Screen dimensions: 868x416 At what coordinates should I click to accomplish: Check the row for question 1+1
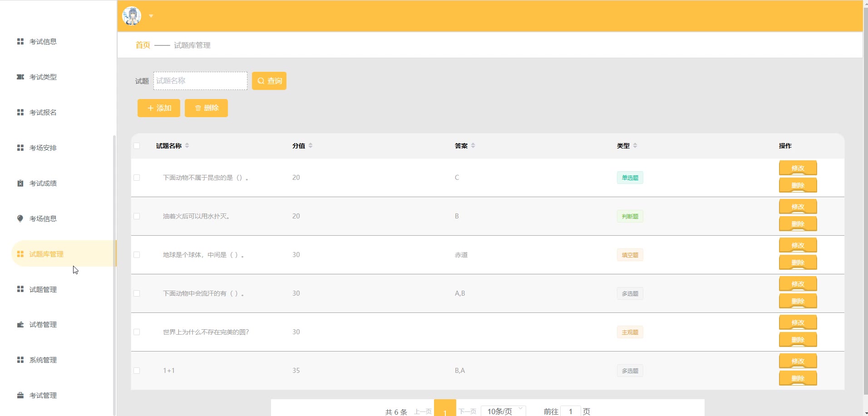coord(137,371)
